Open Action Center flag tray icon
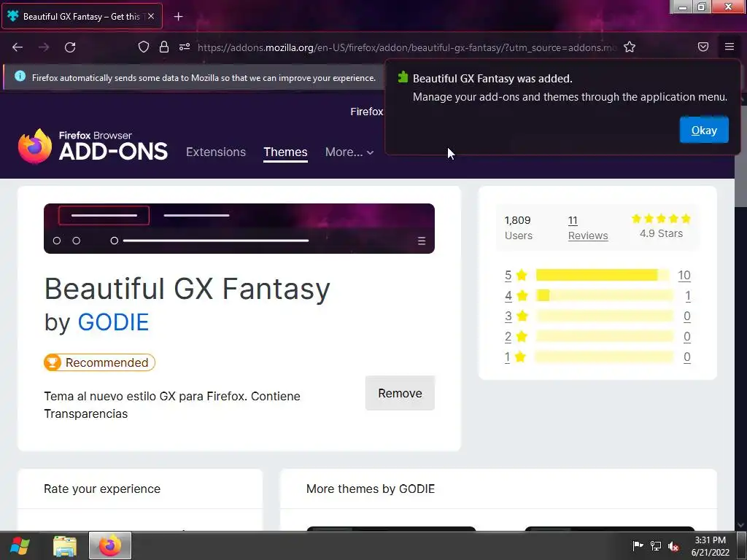The image size is (747, 560). (x=638, y=545)
